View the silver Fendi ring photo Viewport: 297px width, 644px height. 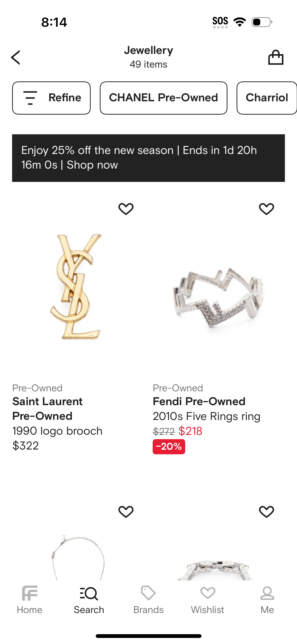pos(219,297)
